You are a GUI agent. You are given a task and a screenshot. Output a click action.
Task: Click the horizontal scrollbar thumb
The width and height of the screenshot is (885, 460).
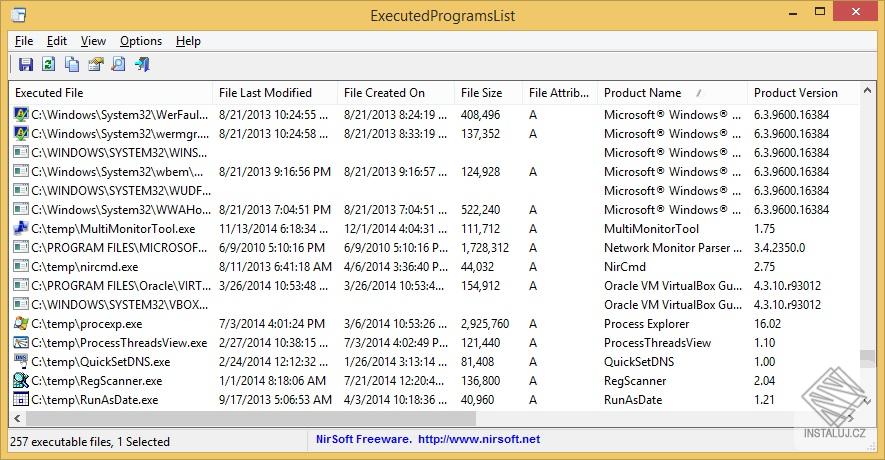point(251,418)
